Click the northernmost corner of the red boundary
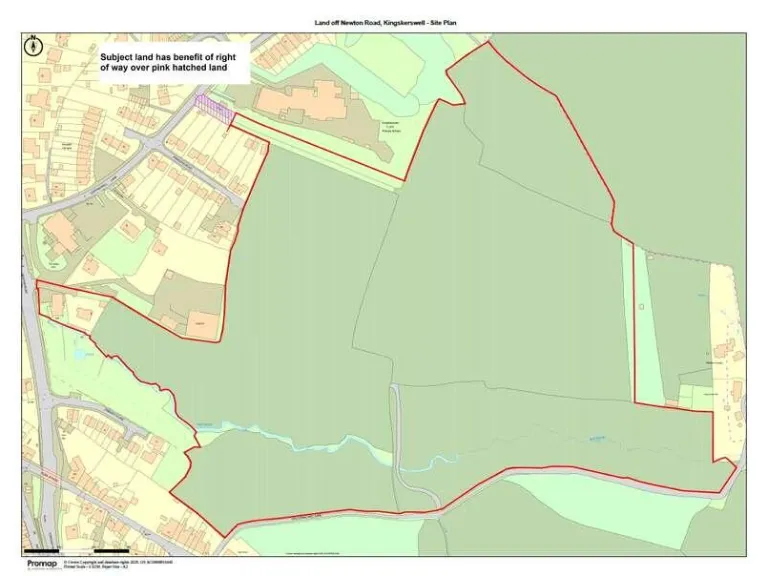This screenshot has width=768, height=576. point(488,43)
